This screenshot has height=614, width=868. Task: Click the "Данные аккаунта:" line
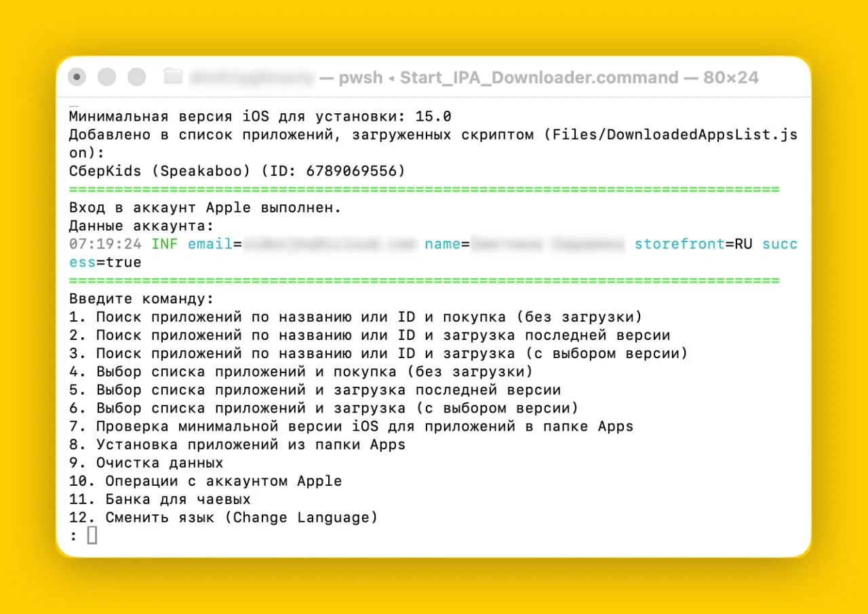point(141,226)
